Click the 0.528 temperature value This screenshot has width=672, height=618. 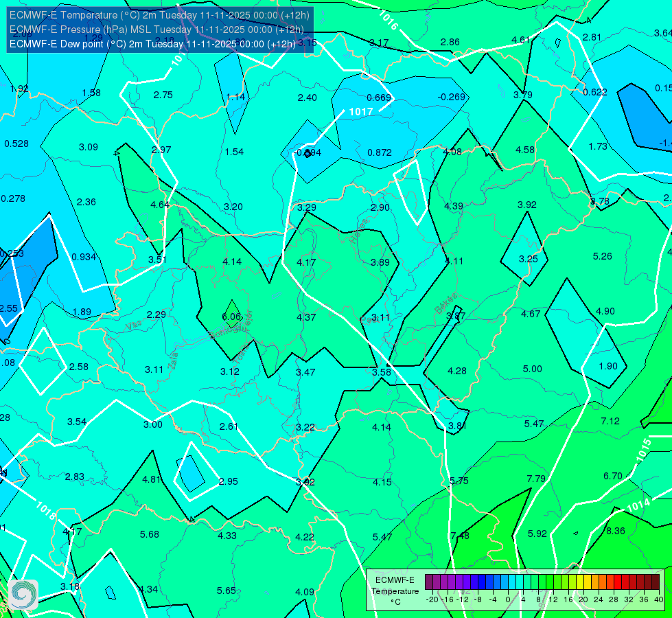tap(16, 144)
